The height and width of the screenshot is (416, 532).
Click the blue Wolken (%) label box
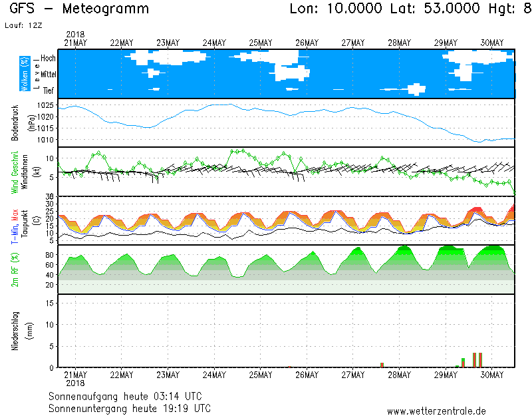point(25,74)
